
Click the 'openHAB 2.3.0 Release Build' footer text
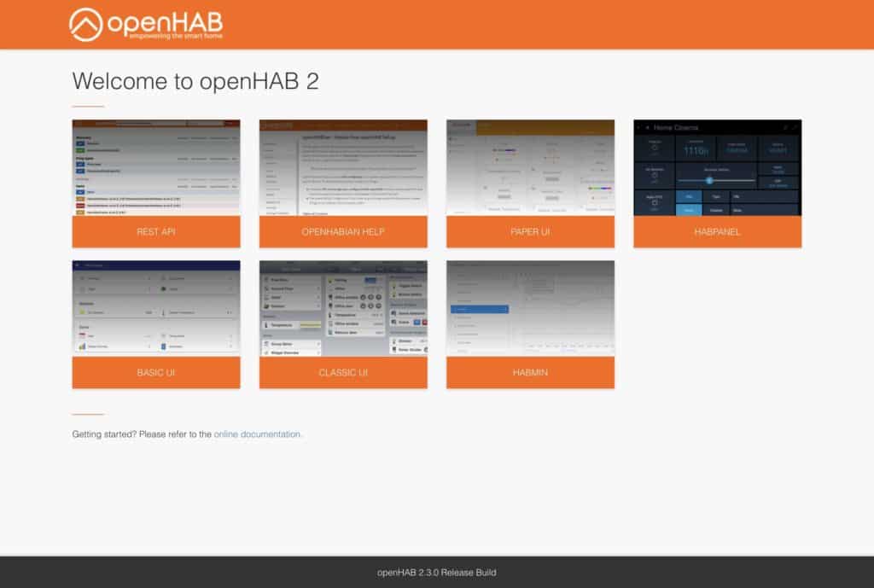(436, 573)
